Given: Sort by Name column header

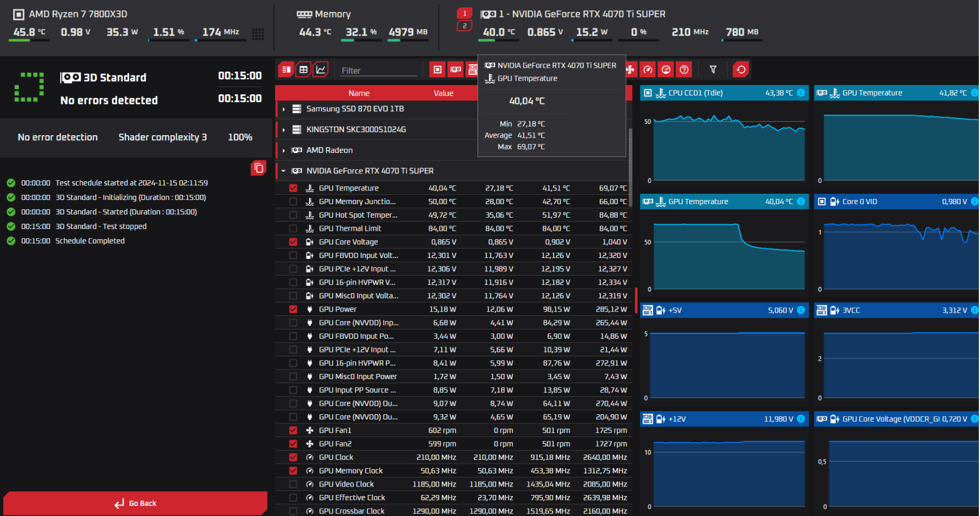Looking at the screenshot, I should (x=359, y=93).
